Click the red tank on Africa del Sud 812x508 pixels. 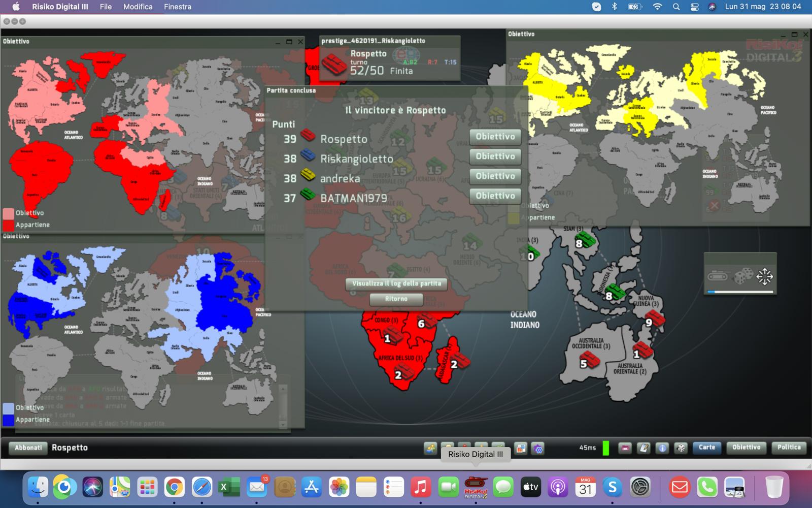404,372
